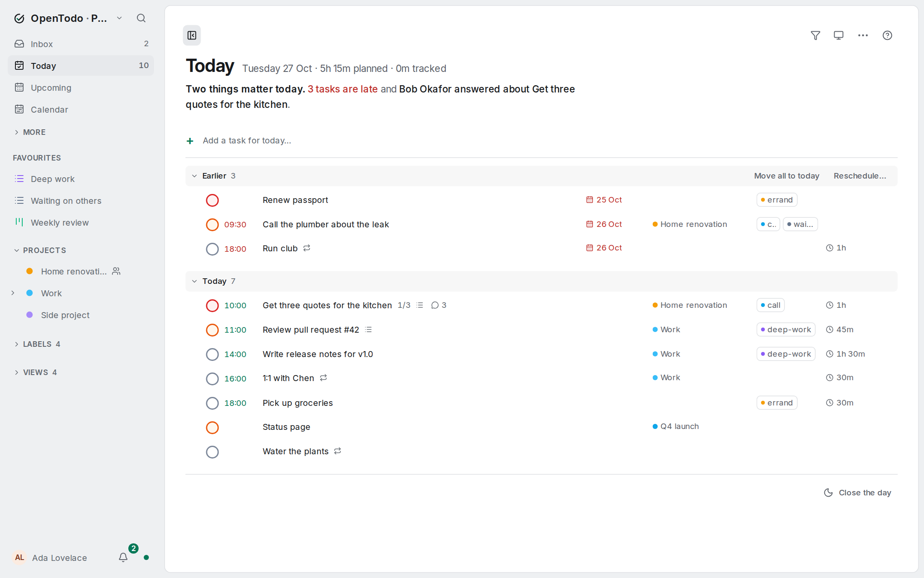Open Deep work favourite
Screen dimensions: 924x578
[81, 179]
